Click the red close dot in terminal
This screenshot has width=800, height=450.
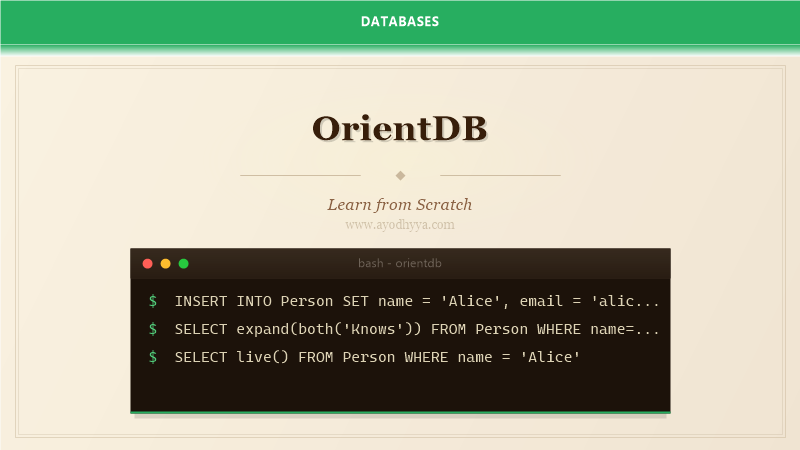147,264
